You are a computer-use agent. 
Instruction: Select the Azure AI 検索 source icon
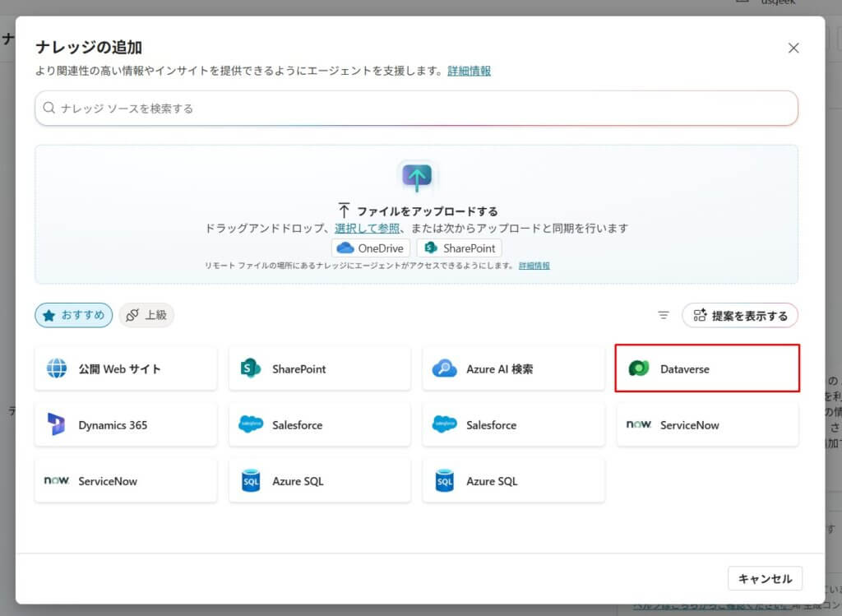click(x=446, y=368)
